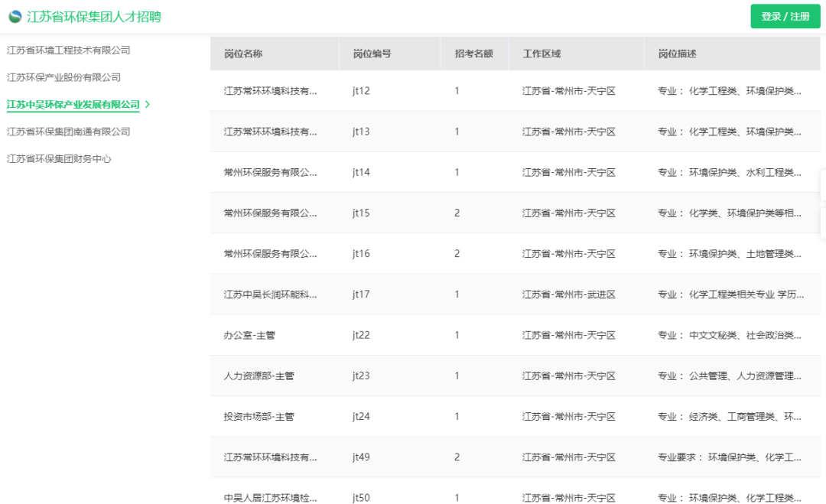The width and height of the screenshot is (826, 504).
Task: Select 江苏省环保集团财务中心 in sidebar
Action: [59, 159]
